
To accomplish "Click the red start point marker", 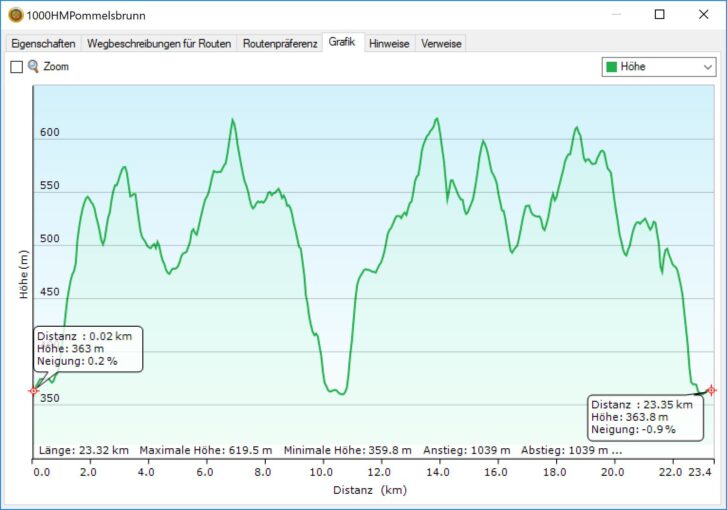I will click(33, 391).
